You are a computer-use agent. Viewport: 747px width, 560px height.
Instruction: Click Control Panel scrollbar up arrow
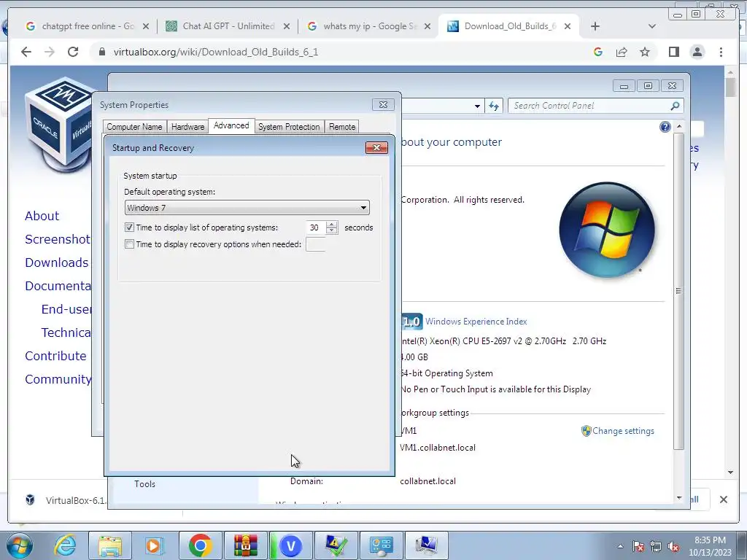pos(679,126)
